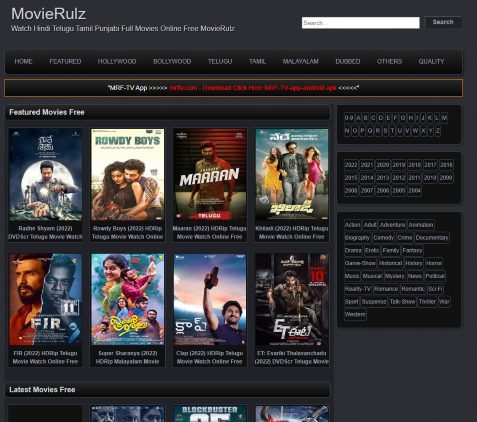Open the MovieRulz site title
Viewport: 477px width, 422px height.
tap(49, 14)
